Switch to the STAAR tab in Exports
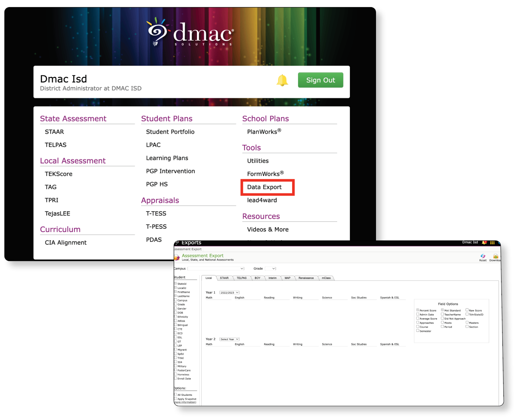The image size is (519, 420). coord(224,278)
